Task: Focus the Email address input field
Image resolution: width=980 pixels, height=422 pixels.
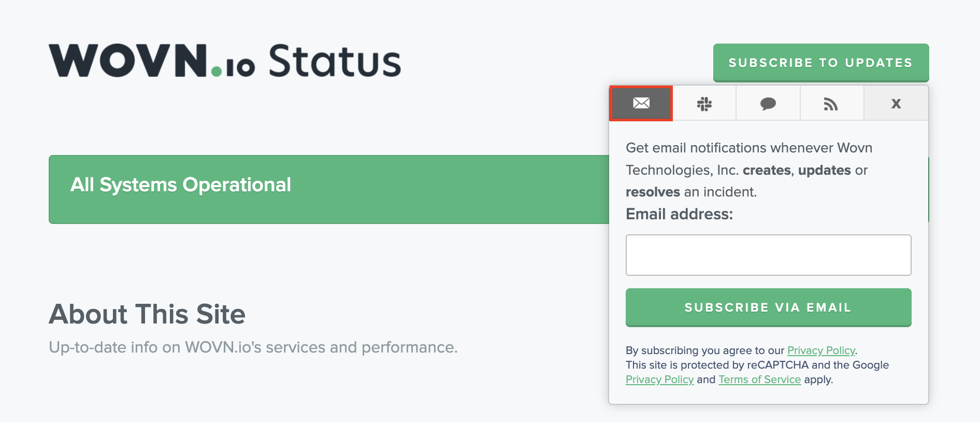Action: point(768,255)
